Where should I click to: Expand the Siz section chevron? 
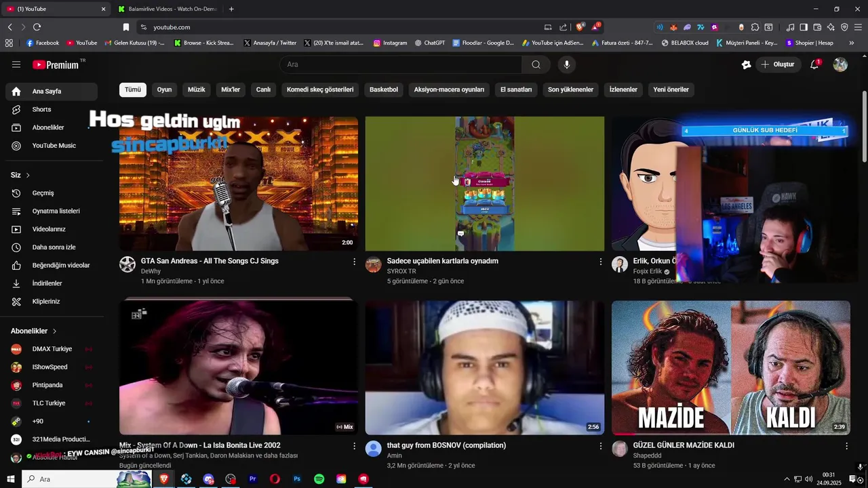pos(28,176)
